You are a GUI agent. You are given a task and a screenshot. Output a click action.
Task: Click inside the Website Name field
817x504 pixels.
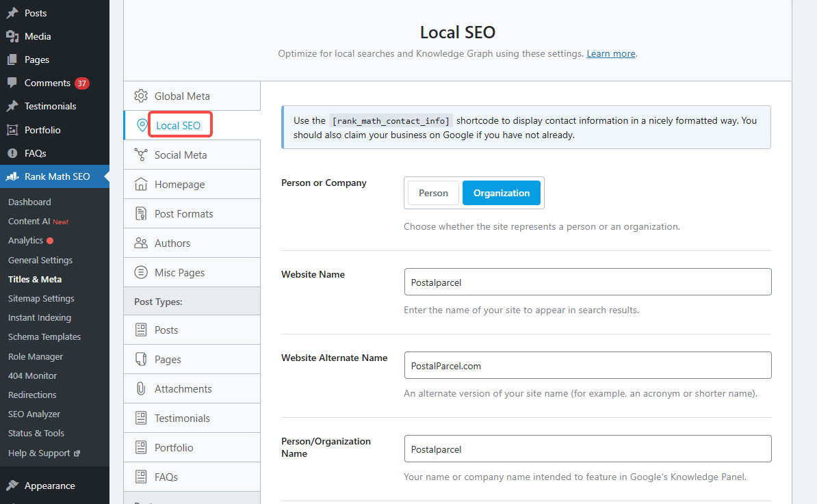pyautogui.click(x=587, y=282)
